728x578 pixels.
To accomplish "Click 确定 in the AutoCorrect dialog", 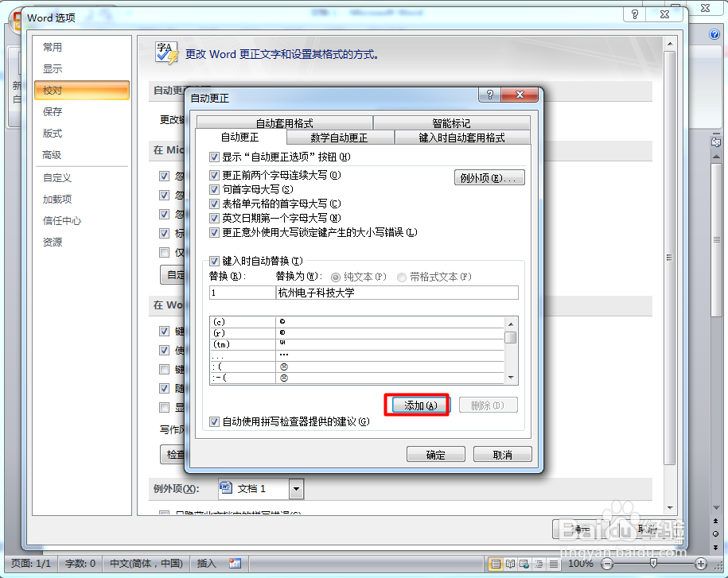I will (x=435, y=455).
